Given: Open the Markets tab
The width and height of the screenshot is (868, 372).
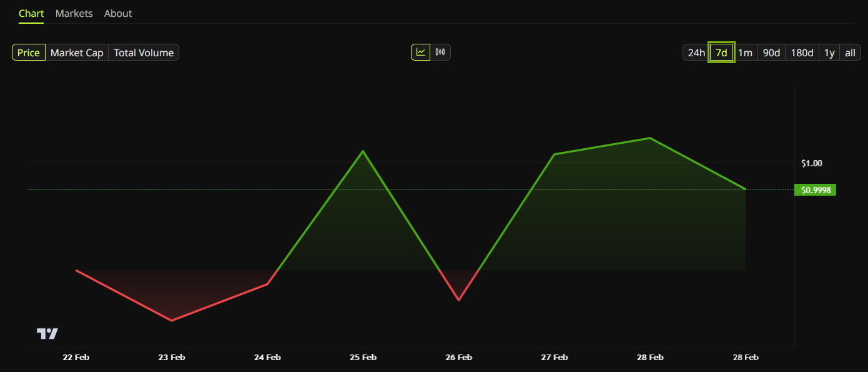Looking at the screenshot, I should coord(74,13).
